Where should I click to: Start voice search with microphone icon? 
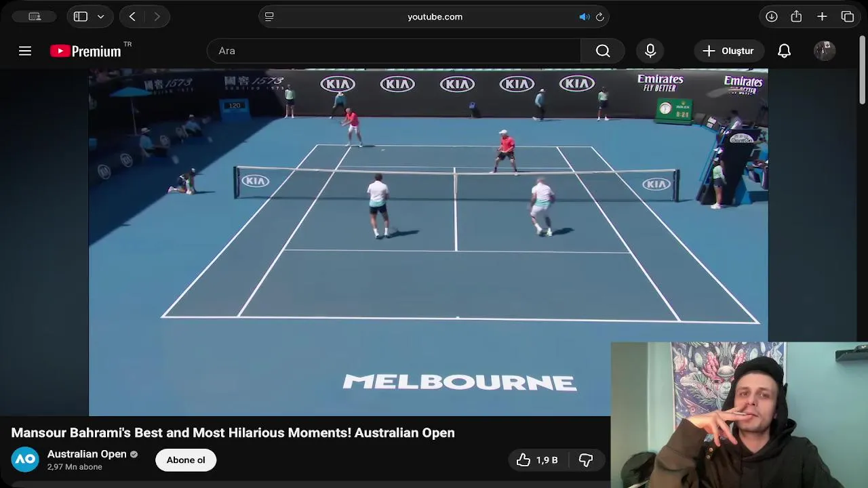click(x=650, y=51)
